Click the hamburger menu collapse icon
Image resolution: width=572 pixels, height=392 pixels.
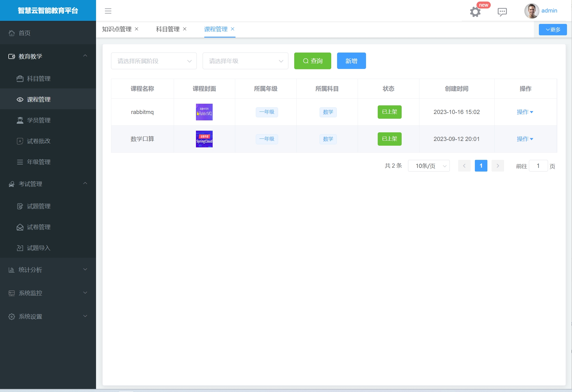coord(108,11)
